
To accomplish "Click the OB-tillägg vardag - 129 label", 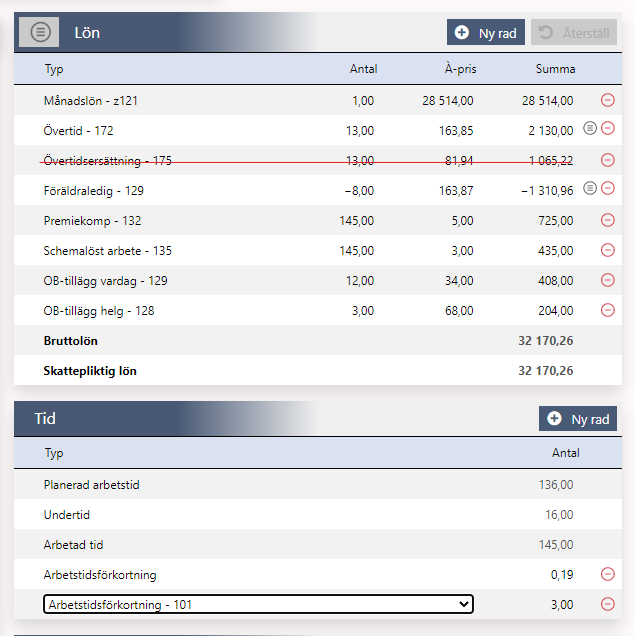I will click(x=105, y=281).
